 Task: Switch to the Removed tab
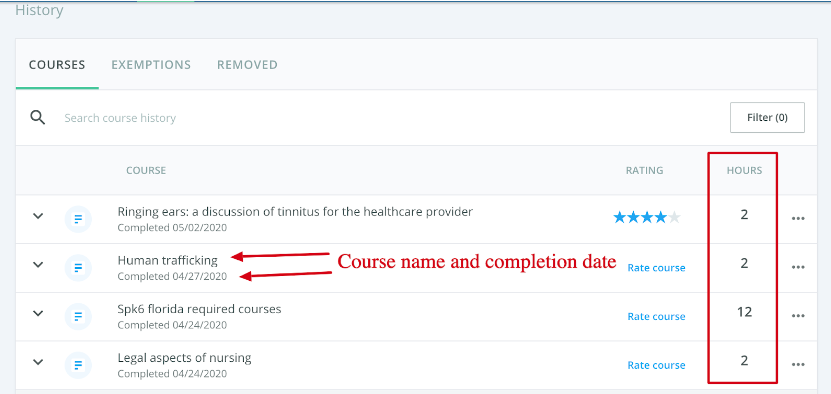247,65
